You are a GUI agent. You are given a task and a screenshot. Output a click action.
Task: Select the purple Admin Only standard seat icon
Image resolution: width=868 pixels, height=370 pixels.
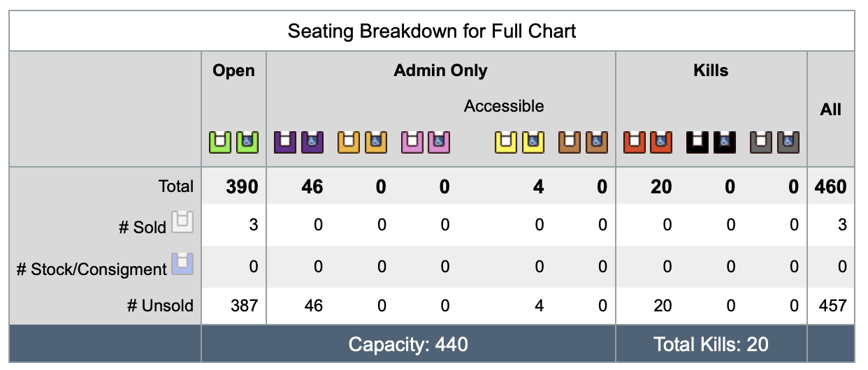[x=286, y=142]
